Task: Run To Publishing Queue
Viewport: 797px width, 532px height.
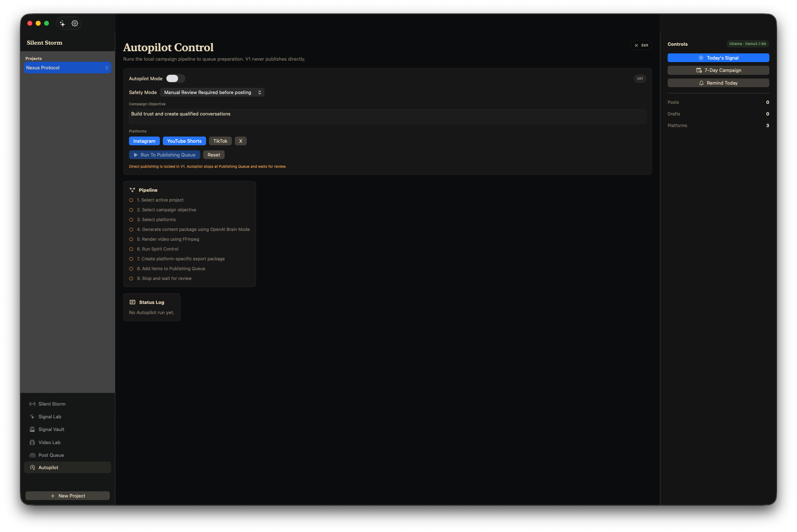Action: pyautogui.click(x=165, y=155)
